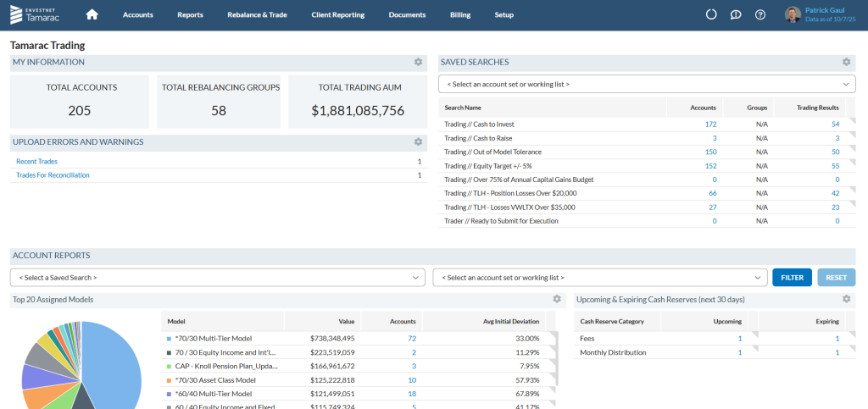The image size is (868, 409).
Task: Click the FILTER button
Action: (x=793, y=278)
